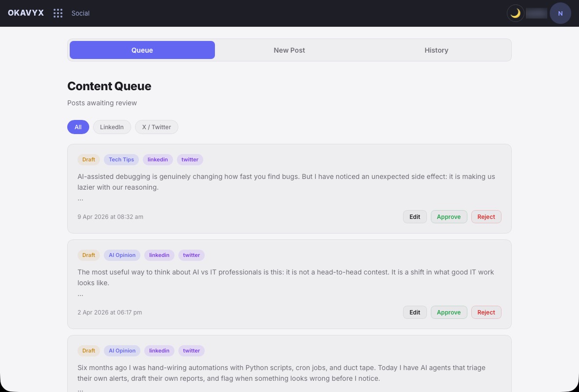The height and width of the screenshot is (392, 579).
Task: Switch to the New Post tab
Action: 289,50
